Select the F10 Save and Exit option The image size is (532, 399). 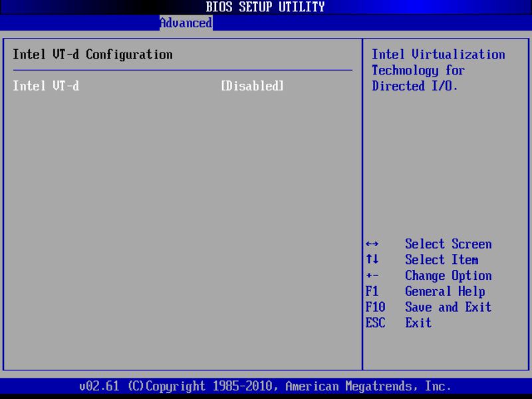point(430,307)
